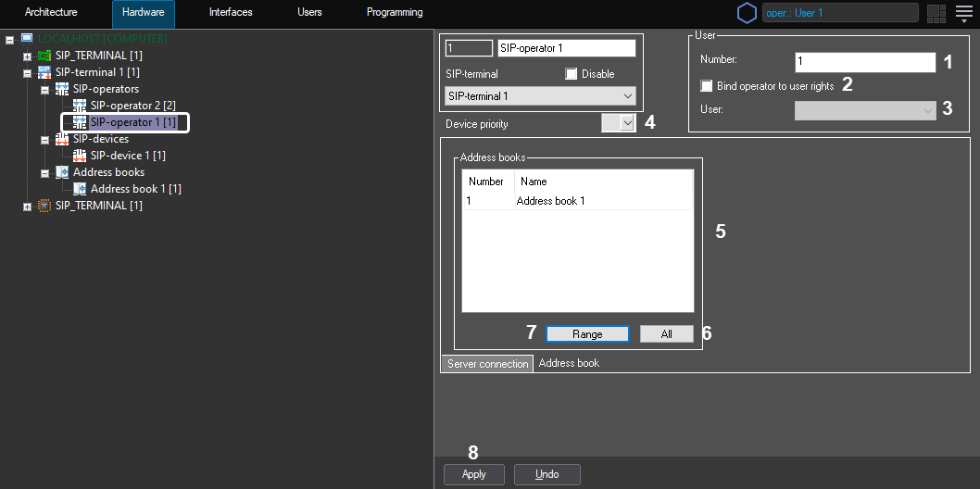Click the layout grid icon in header

coord(936,13)
